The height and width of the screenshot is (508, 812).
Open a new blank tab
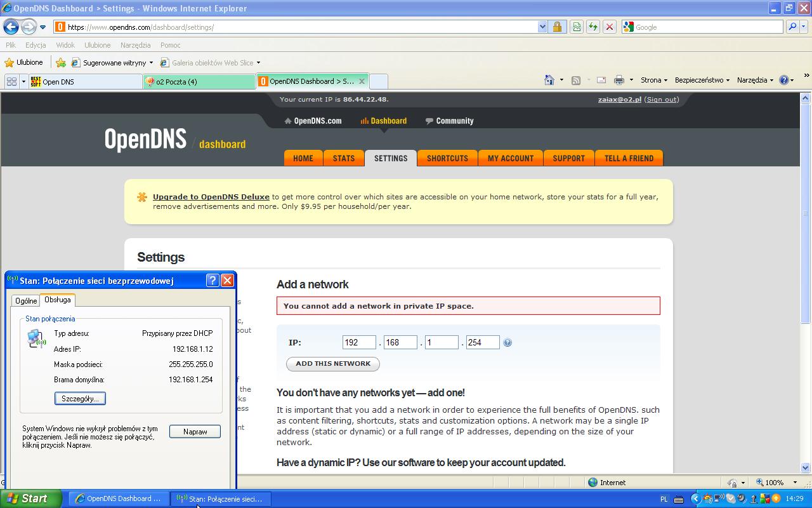tap(378, 81)
